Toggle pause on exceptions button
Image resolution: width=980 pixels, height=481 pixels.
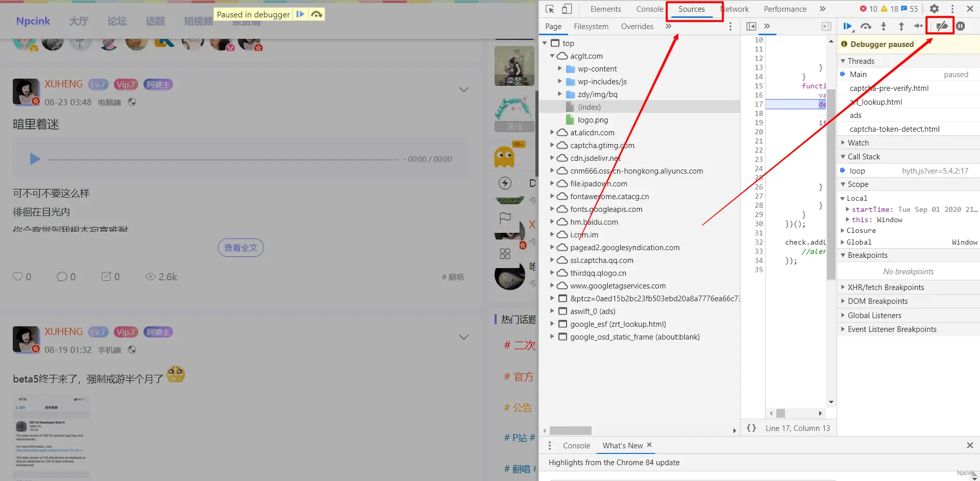[x=961, y=27]
